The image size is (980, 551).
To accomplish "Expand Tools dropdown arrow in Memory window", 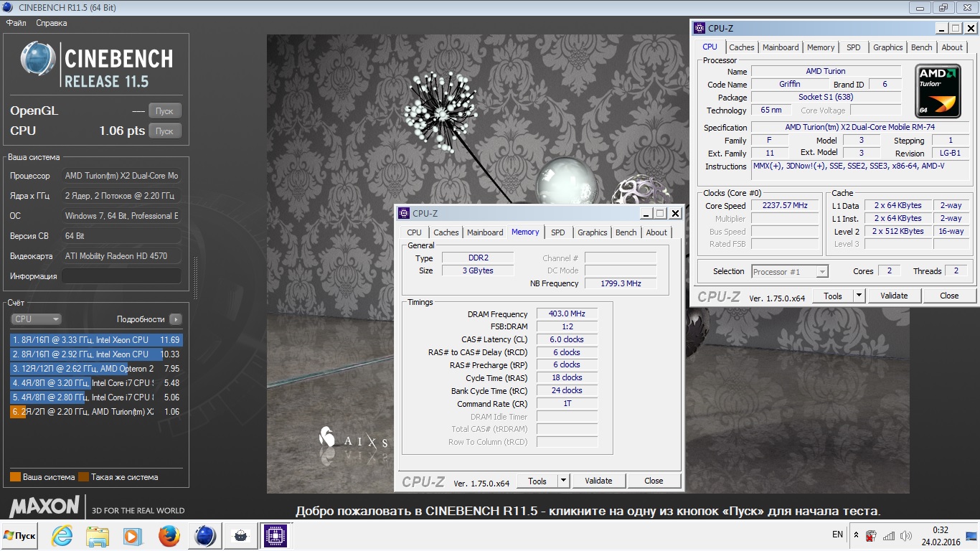I will 564,481.
